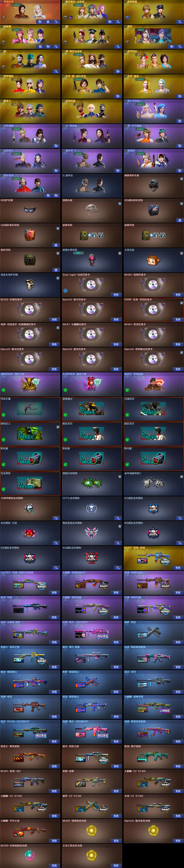Click 装备 button on M4A1-雷神音效卡
Screen dimensions: 184x868
tap(178, 294)
